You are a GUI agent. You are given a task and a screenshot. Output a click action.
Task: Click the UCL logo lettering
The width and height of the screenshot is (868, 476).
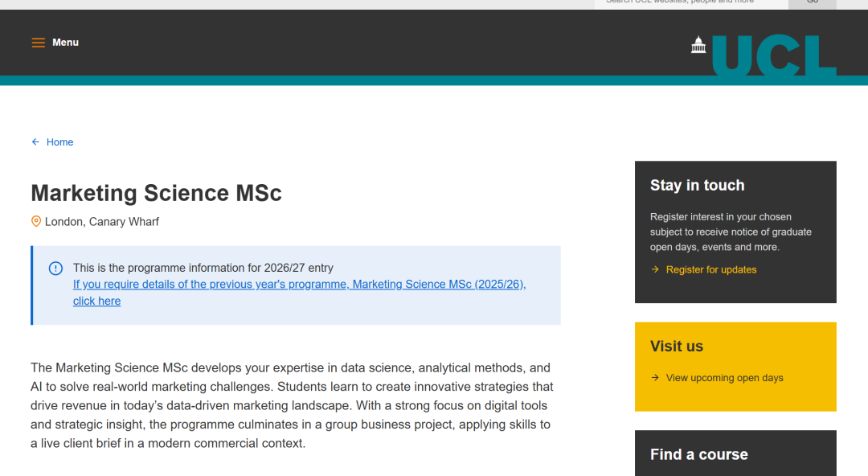click(773, 55)
